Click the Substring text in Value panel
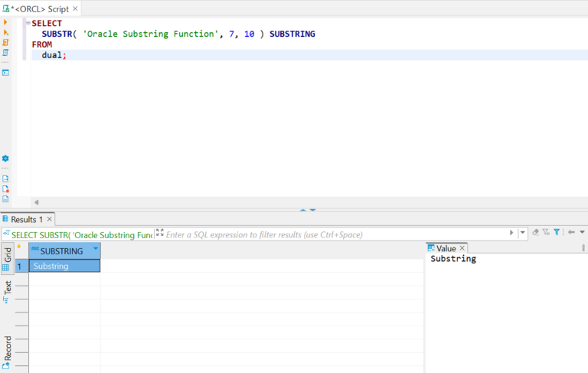 [453, 259]
